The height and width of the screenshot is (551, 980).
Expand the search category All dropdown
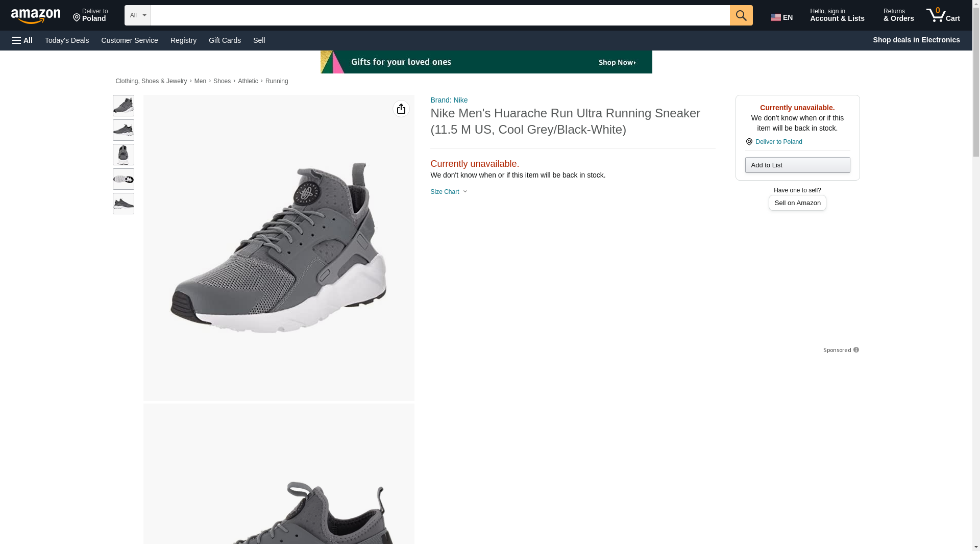pos(137,15)
